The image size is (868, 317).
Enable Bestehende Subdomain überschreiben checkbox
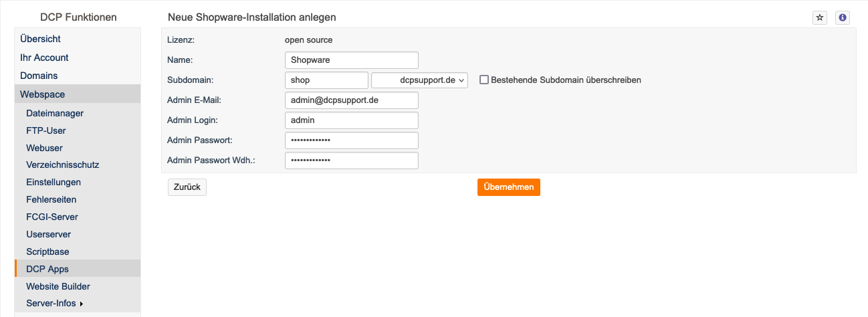(x=484, y=80)
